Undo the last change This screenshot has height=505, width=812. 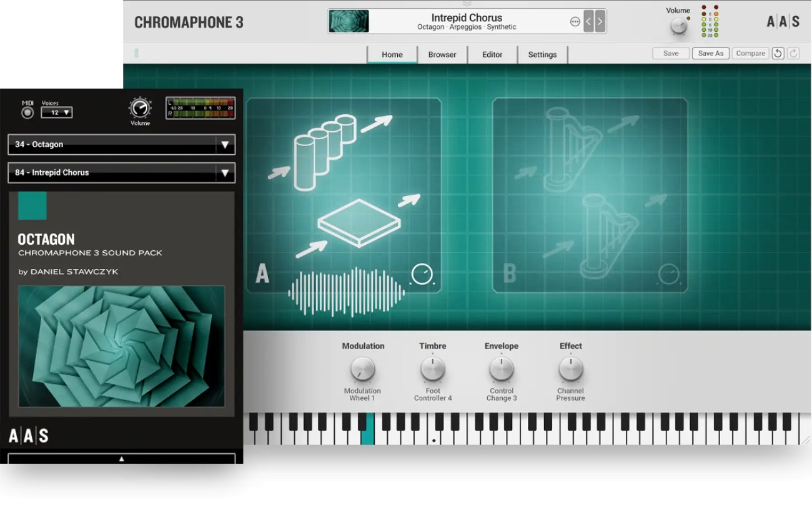778,53
